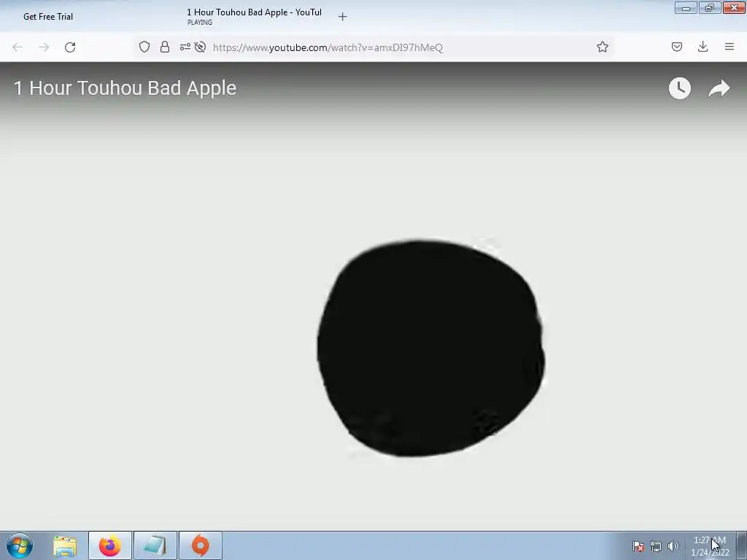Screen dimensions: 747x560
Task: Open the Action Center flag icon
Action: click(x=638, y=546)
